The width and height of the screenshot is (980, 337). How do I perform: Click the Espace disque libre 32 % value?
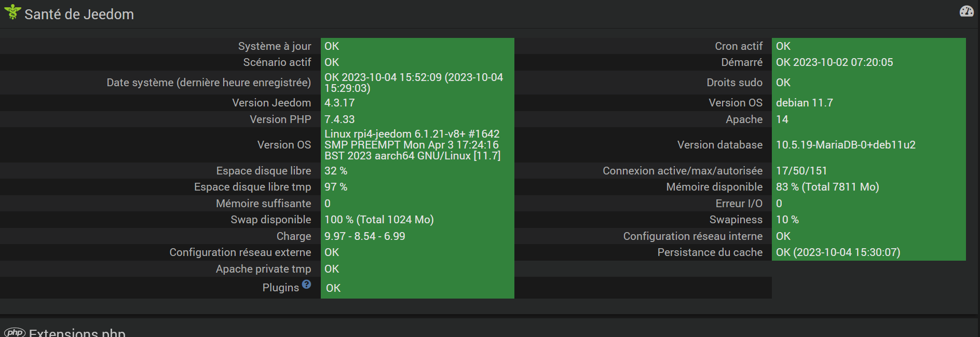coord(336,171)
